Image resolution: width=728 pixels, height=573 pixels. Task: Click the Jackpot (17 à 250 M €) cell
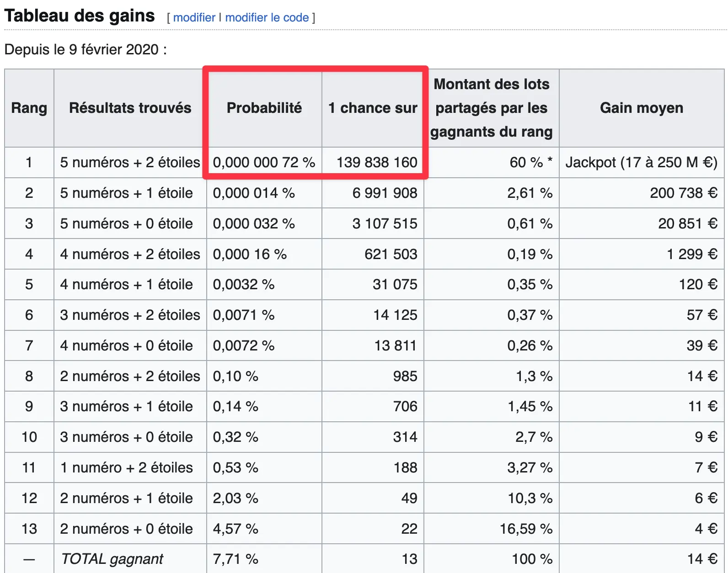642,163
